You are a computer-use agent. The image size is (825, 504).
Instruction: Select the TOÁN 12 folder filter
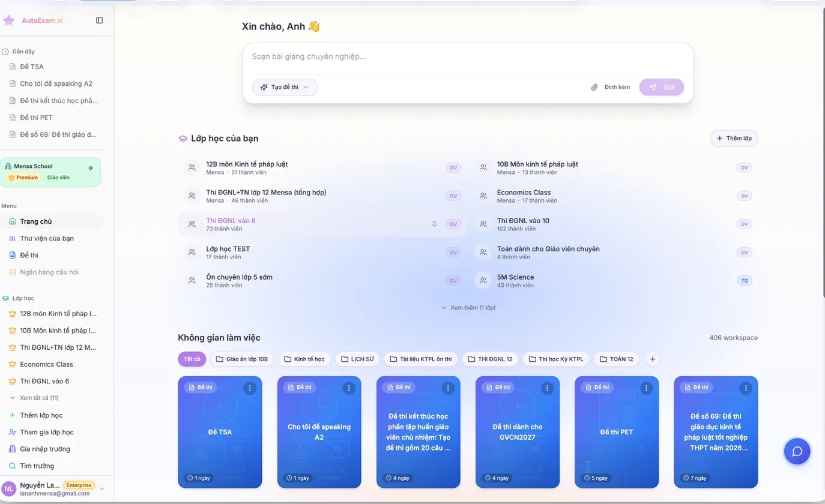(617, 359)
